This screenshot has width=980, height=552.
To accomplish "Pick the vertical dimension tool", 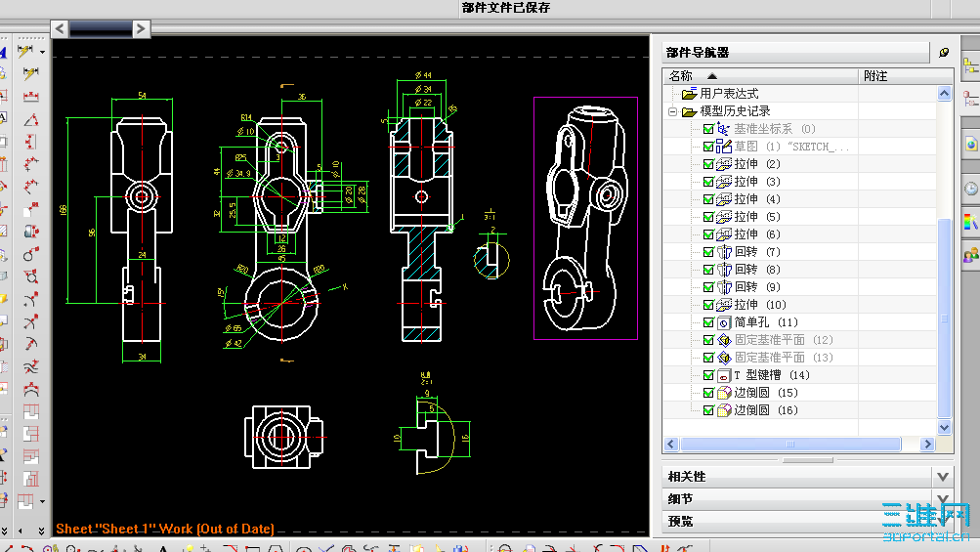I will tap(30, 142).
